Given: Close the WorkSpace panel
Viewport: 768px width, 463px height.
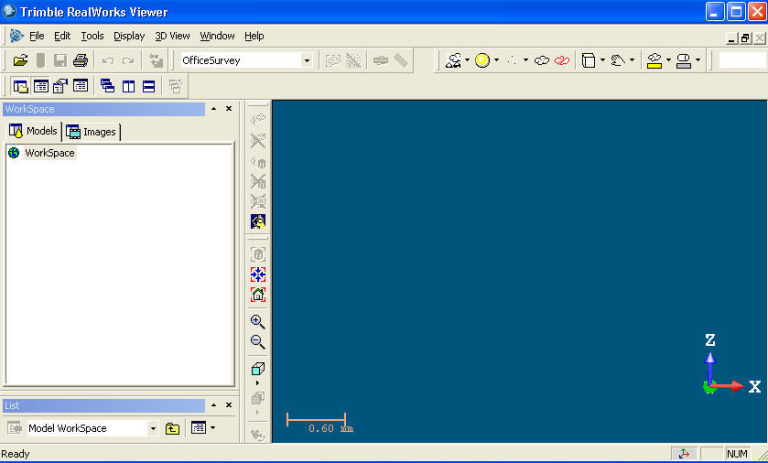Looking at the screenshot, I should [229, 109].
